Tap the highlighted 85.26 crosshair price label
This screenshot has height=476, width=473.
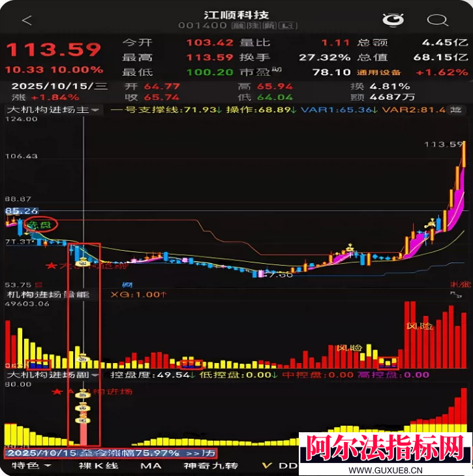click(x=22, y=211)
